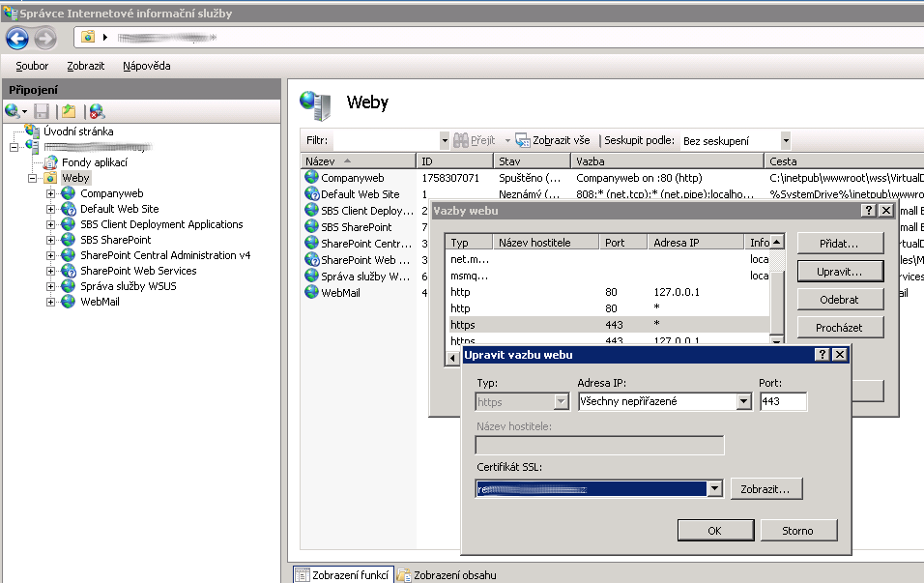The height and width of the screenshot is (583, 924).
Task: Click into the Port field showing 443
Action: click(x=782, y=401)
